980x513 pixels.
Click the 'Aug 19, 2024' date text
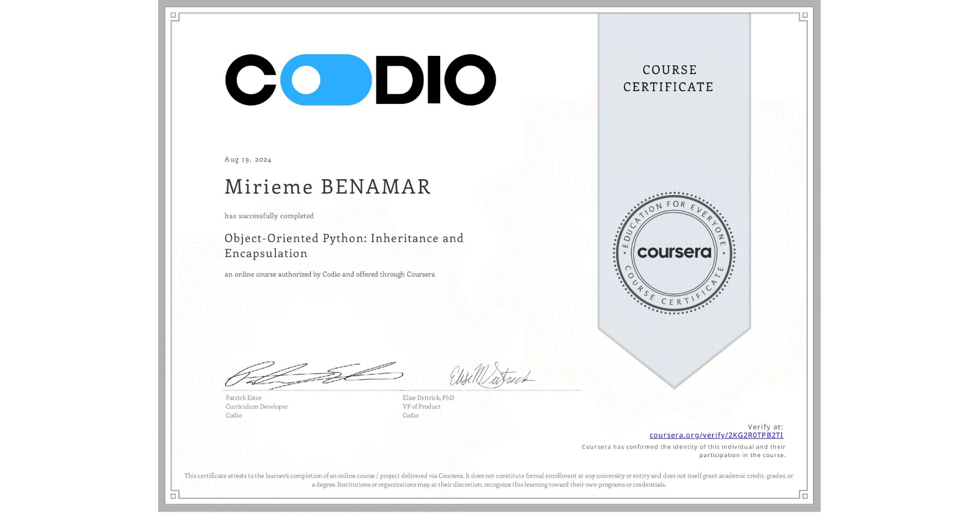(248, 159)
